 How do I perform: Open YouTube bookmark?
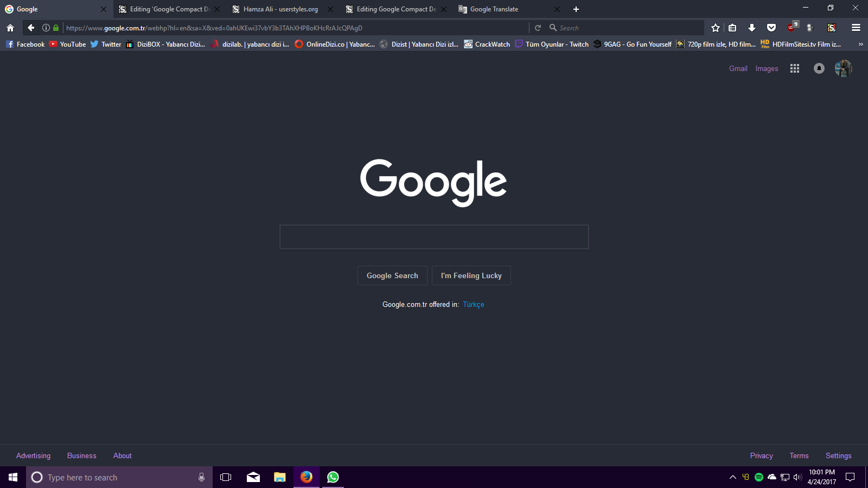point(68,44)
